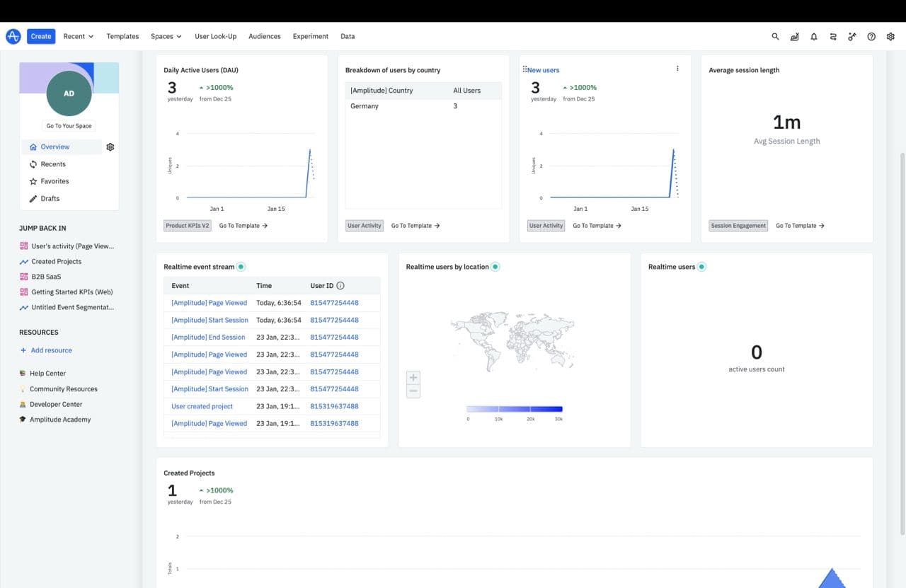Open User Look-Up menu item
This screenshot has height=588, width=906.
tap(215, 36)
